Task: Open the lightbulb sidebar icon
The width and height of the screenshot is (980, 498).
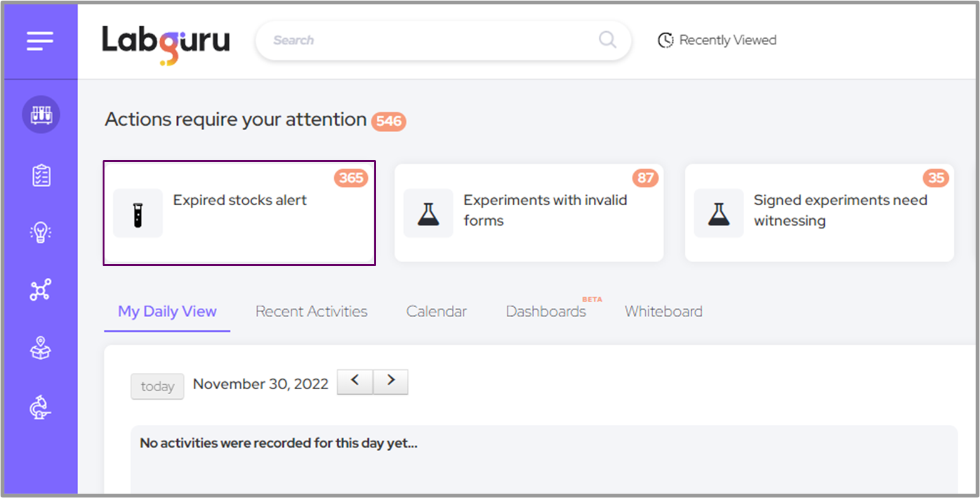Action: [41, 233]
